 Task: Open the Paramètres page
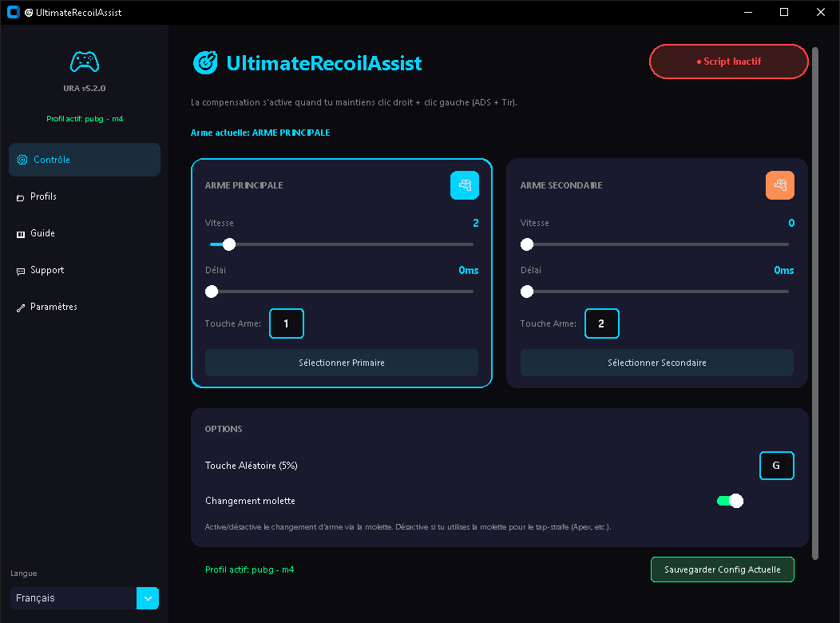tap(85, 307)
